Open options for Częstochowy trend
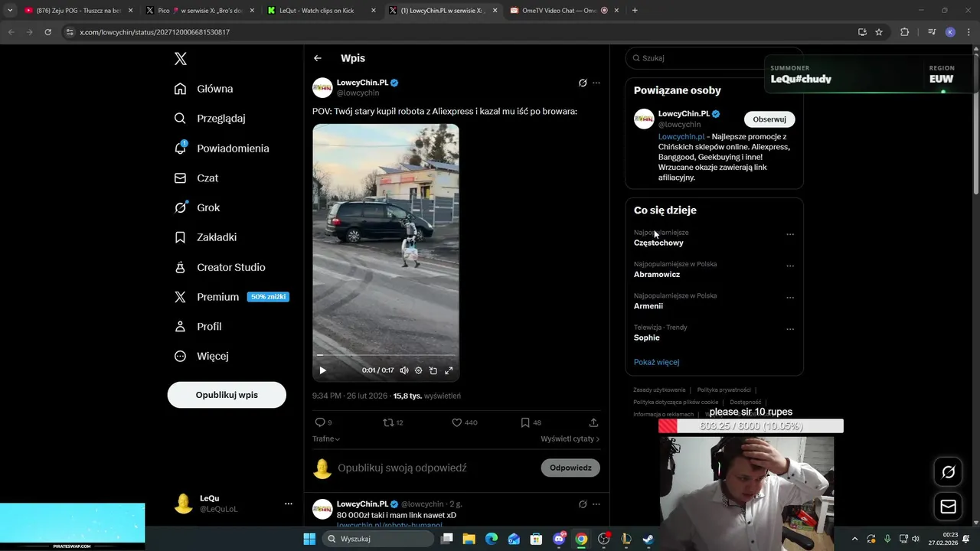This screenshot has width=980, height=551. 790,235
